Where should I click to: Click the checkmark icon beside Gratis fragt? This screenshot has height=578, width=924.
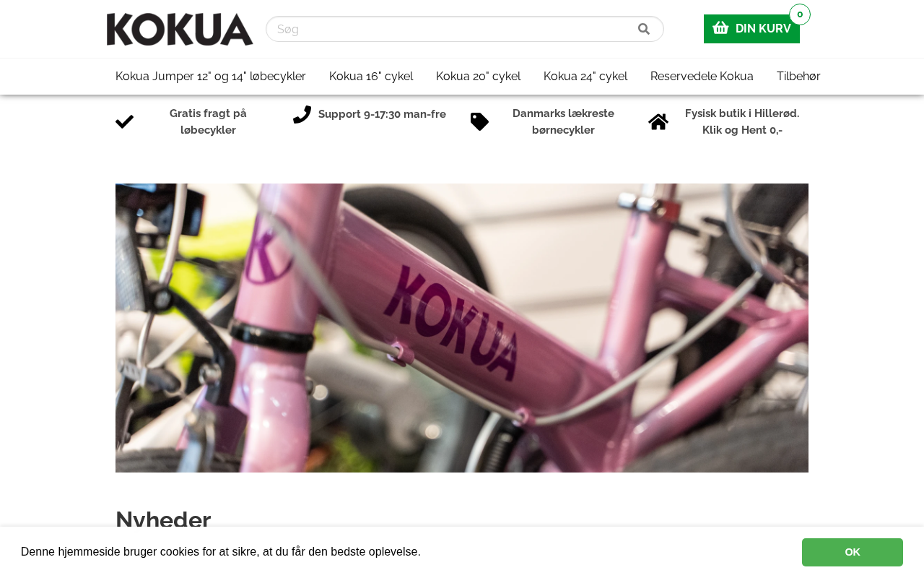(124, 122)
